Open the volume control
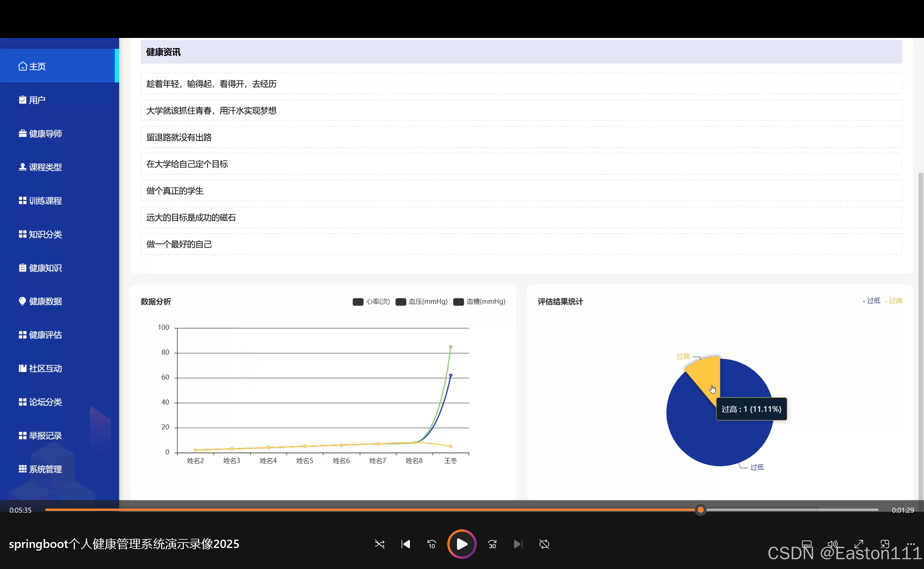The width and height of the screenshot is (924, 569). [832, 544]
